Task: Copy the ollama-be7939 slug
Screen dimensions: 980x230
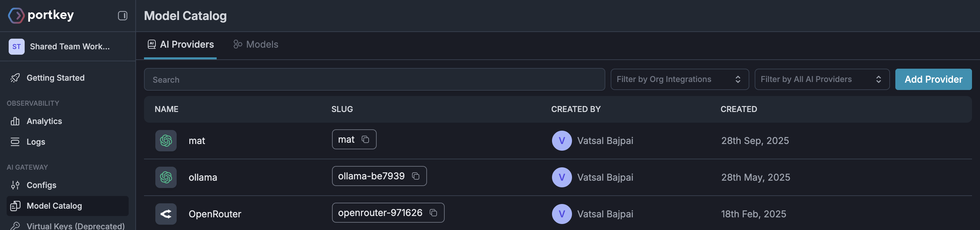Action: (x=415, y=176)
